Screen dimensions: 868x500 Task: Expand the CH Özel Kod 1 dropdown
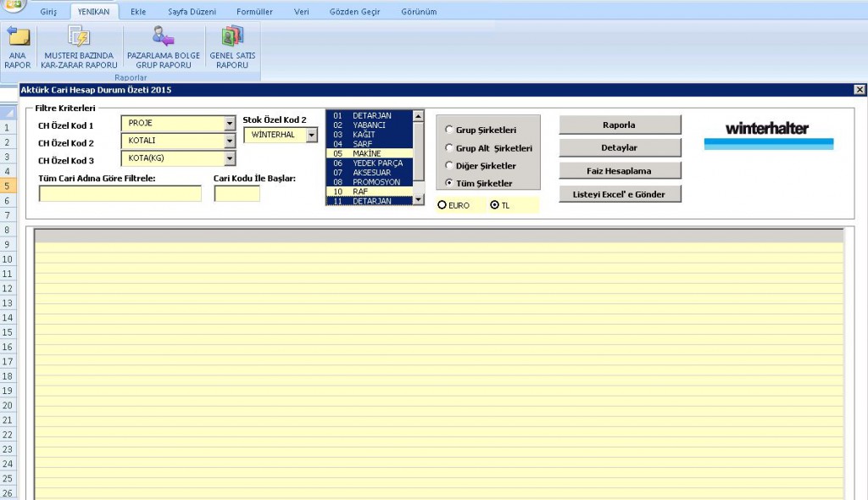pyautogui.click(x=229, y=123)
